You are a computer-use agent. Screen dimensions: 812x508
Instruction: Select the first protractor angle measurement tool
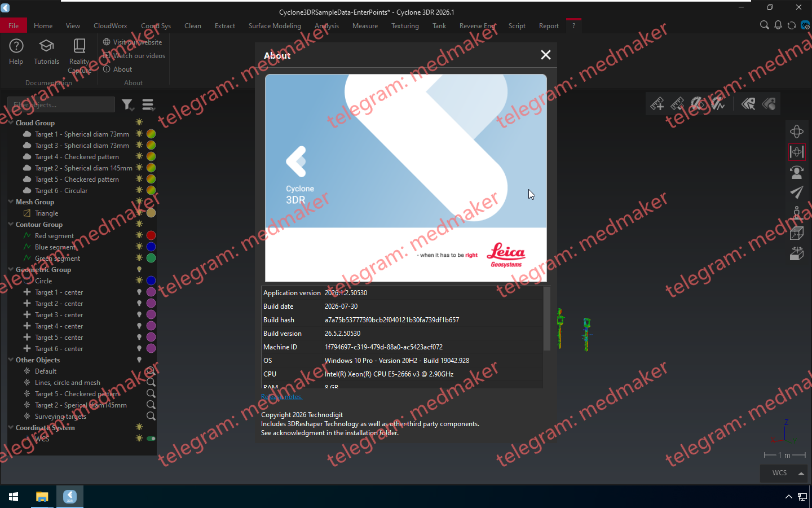[698, 103]
